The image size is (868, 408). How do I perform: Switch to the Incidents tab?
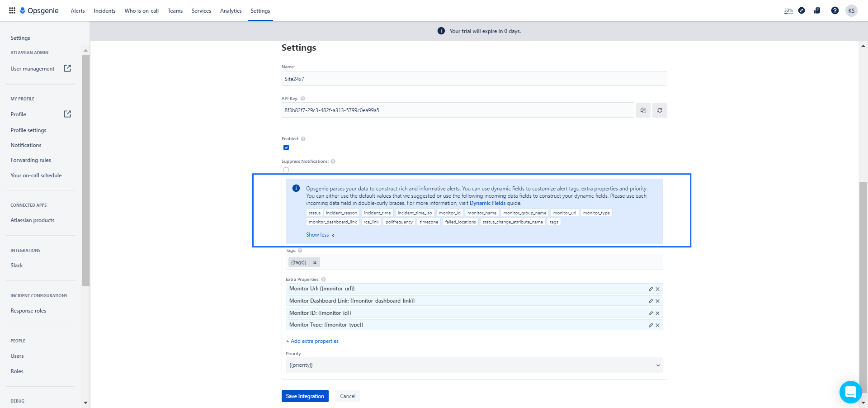coord(104,10)
